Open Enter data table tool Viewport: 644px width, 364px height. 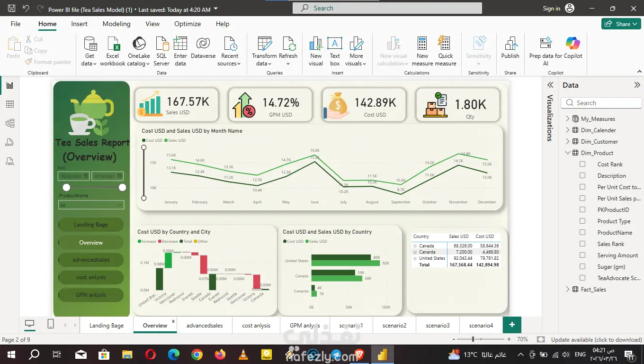(180, 51)
